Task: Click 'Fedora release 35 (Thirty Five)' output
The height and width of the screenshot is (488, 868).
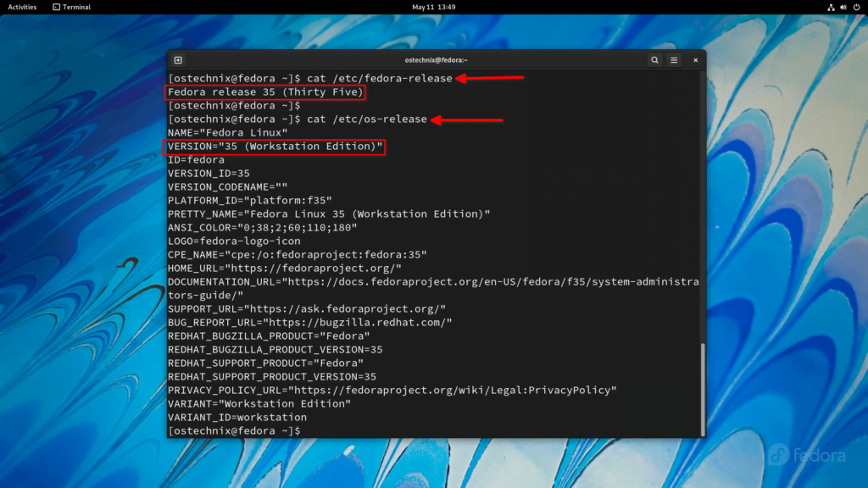Action: coord(265,91)
